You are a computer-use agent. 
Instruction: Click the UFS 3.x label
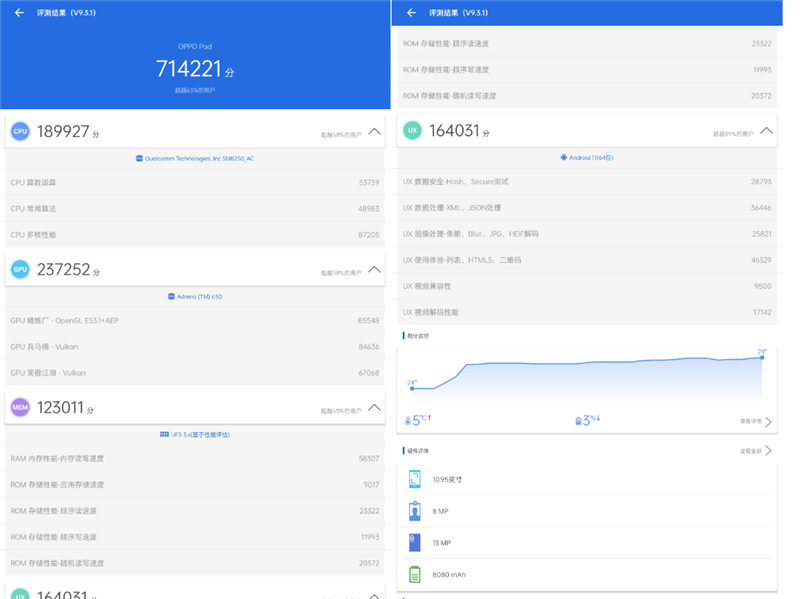coord(200,435)
